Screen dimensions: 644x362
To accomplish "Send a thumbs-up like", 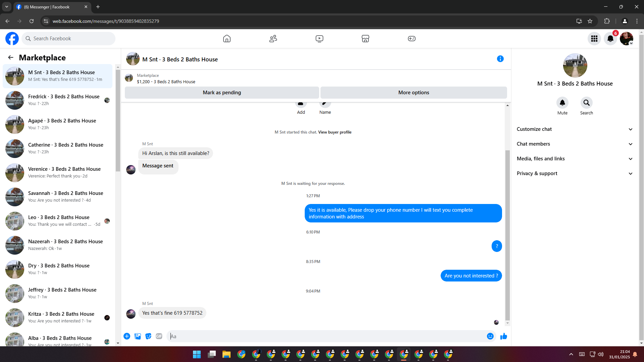I will pyautogui.click(x=504, y=336).
